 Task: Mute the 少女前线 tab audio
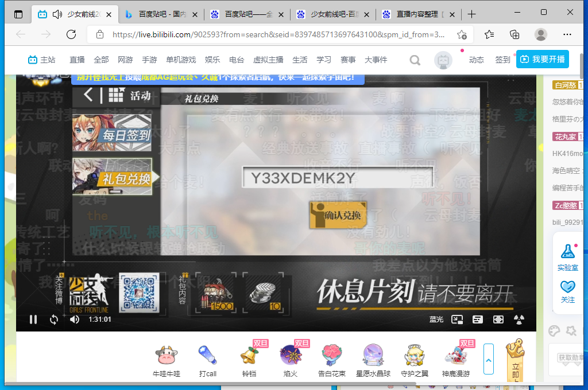pos(57,14)
